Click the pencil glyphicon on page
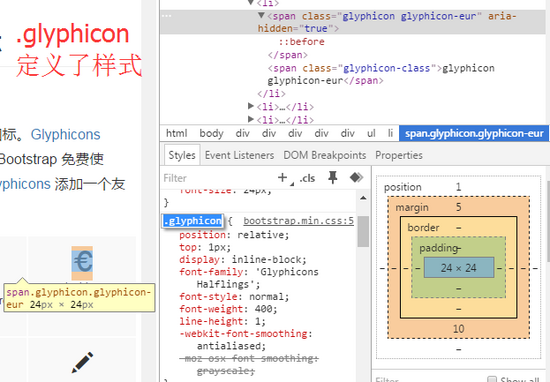Screen dimensions: 550x382 click(82, 362)
